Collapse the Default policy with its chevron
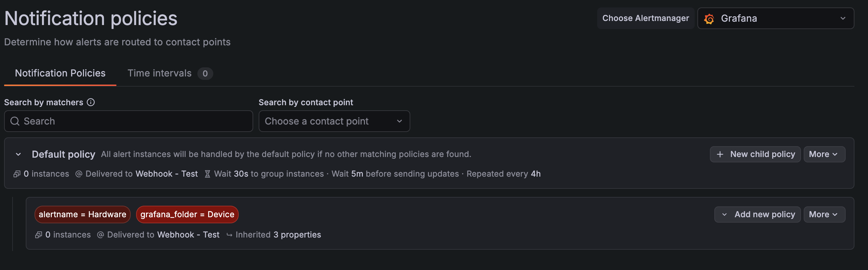This screenshot has height=270, width=868. tap(18, 154)
